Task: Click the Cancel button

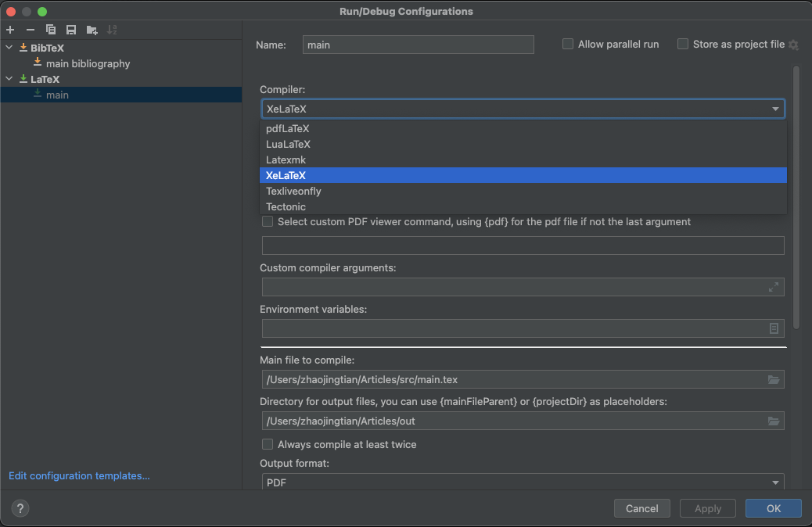Action: click(641, 508)
